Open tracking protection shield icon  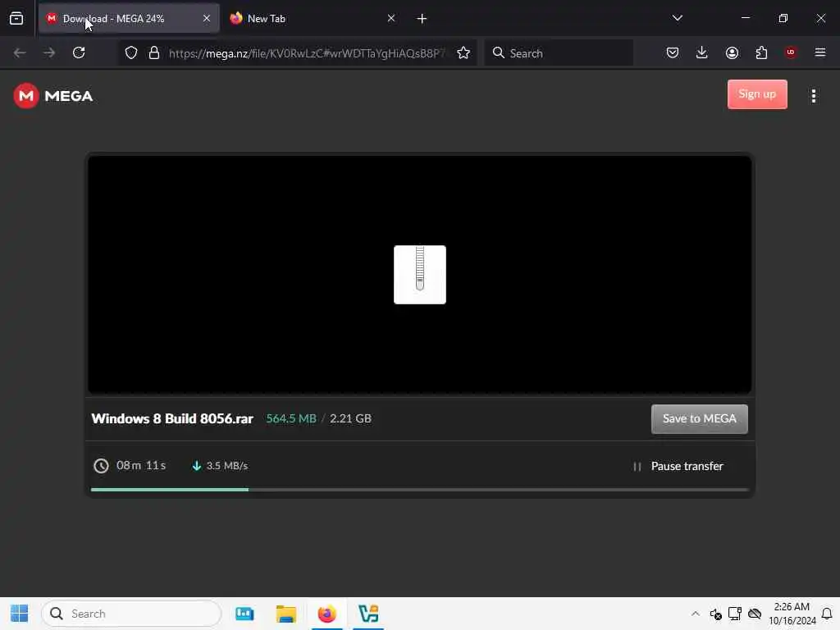click(x=131, y=52)
